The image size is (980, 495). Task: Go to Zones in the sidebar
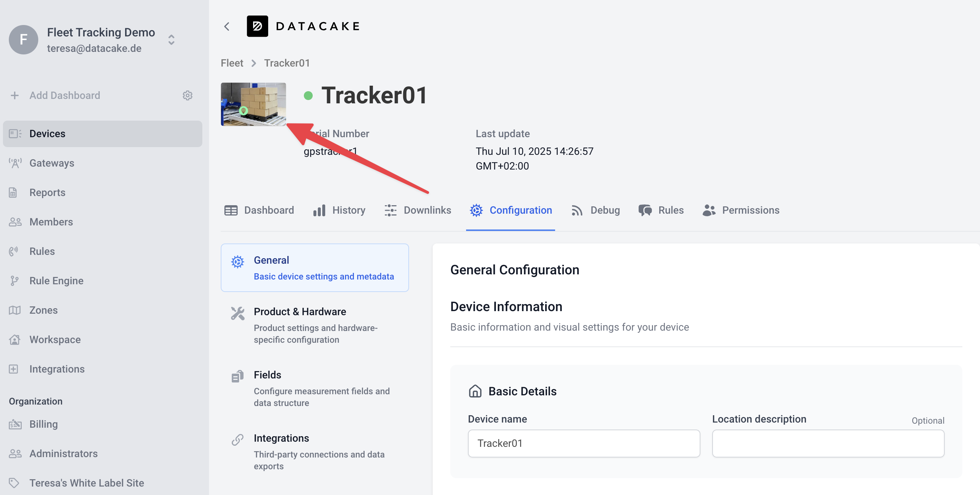[43, 310]
